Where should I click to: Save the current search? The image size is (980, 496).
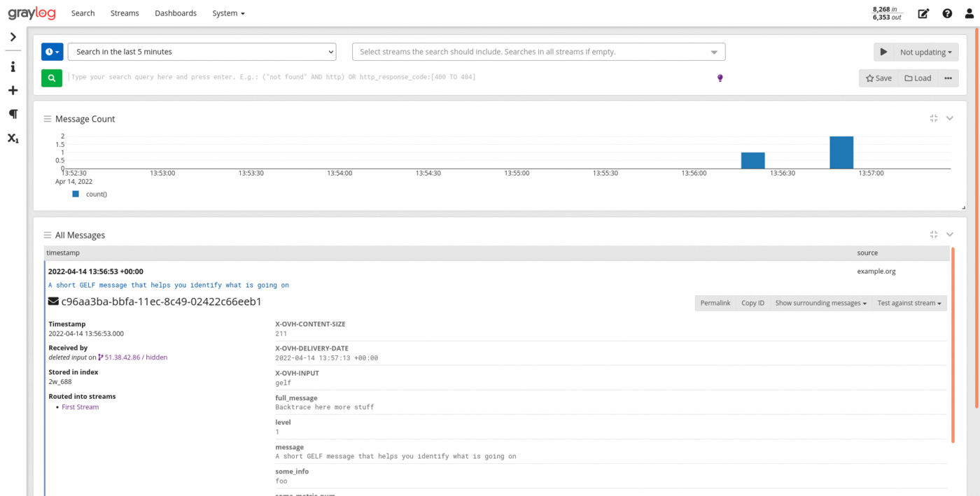point(878,78)
